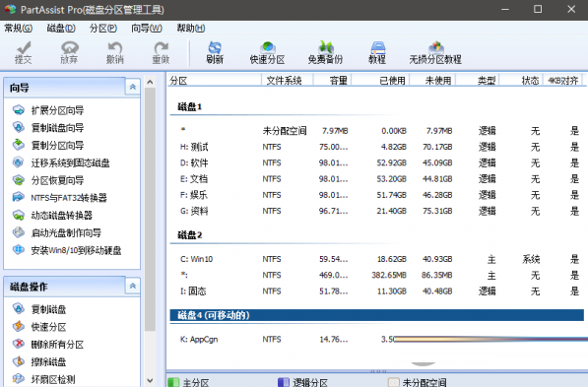Open 安装Win8/10到移动硬盘 wizard
This screenshot has height=387, width=588.
[x=67, y=250]
